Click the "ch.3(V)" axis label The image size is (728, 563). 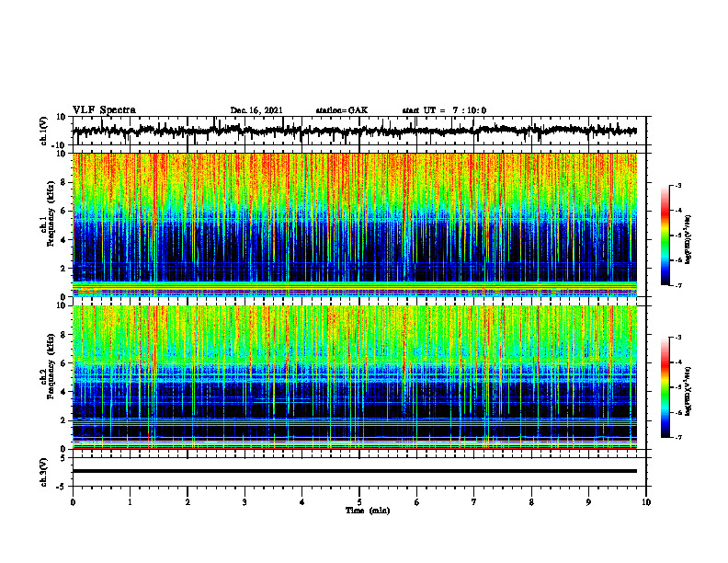click(x=43, y=472)
